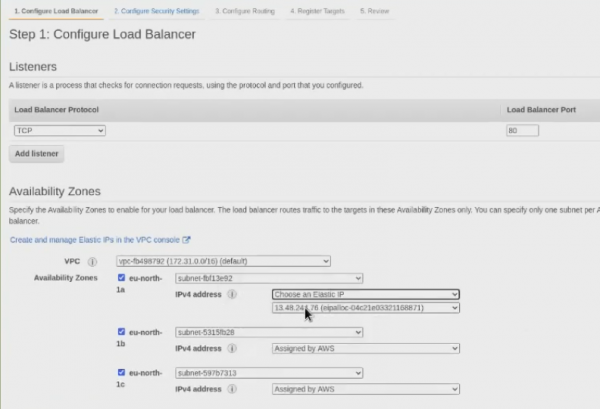This screenshot has height=409, width=600.
Task: Open the Load Balancer Protocol TCP dropdown
Action: 60,130
